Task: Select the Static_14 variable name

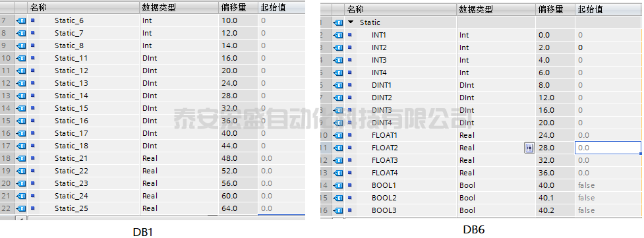Action: [x=71, y=96]
